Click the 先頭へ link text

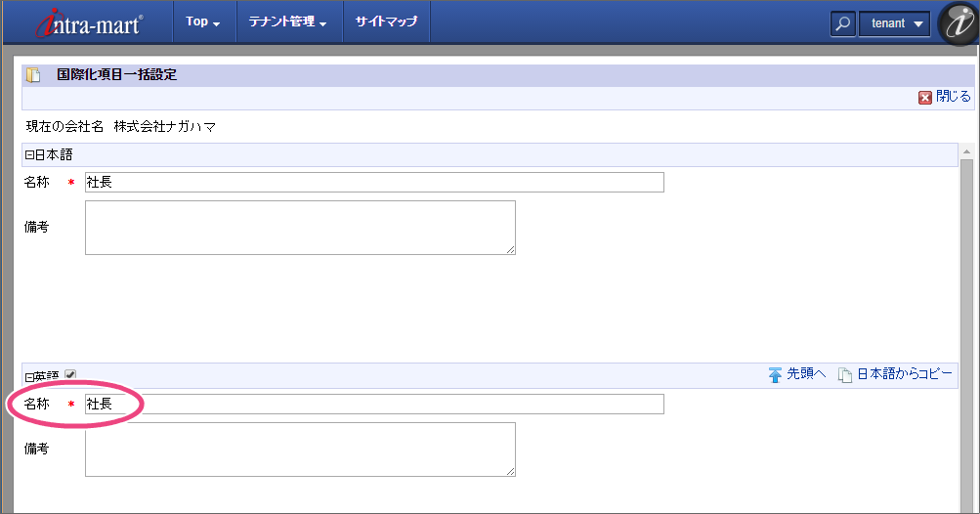pos(806,374)
